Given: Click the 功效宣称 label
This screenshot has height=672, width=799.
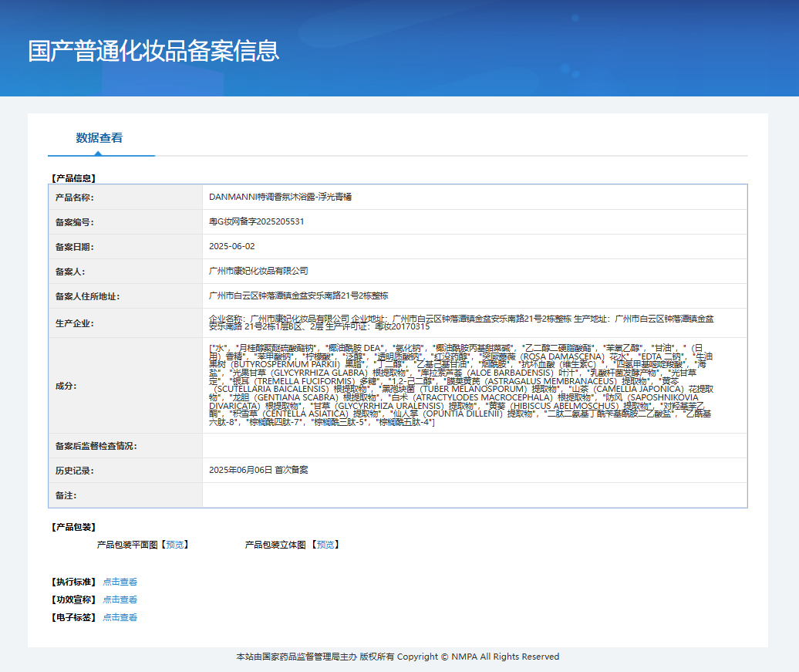Looking at the screenshot, I should pyautogui.click(x=74, y=599).
